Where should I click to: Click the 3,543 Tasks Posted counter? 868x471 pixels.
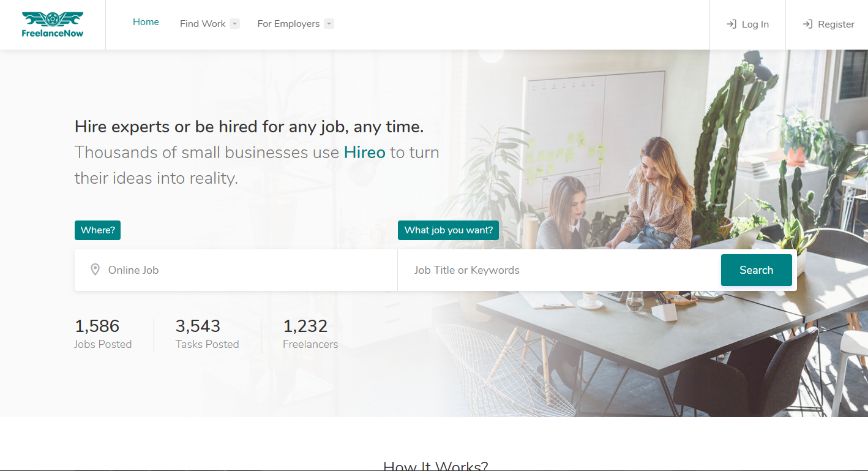pos(207,334)
